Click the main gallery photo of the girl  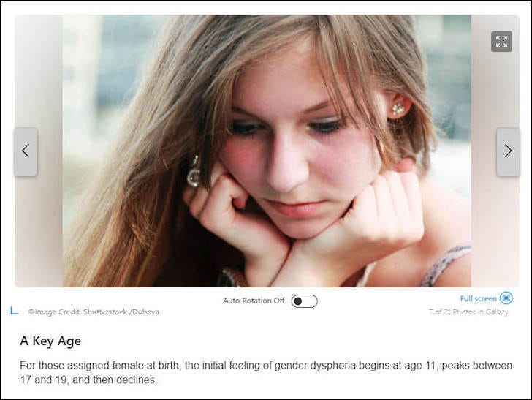(x=267, y=151)
